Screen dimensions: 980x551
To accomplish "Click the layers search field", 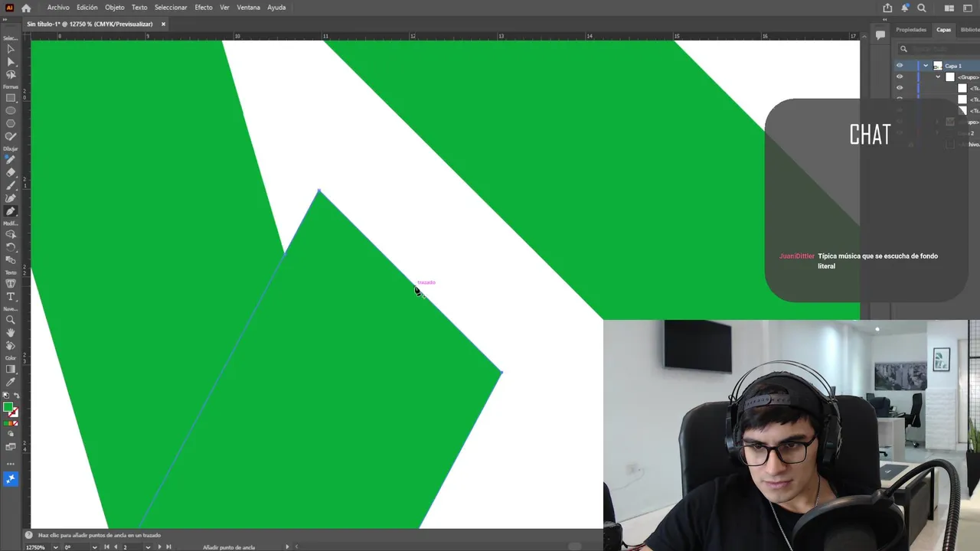I will tap(939, 49).
